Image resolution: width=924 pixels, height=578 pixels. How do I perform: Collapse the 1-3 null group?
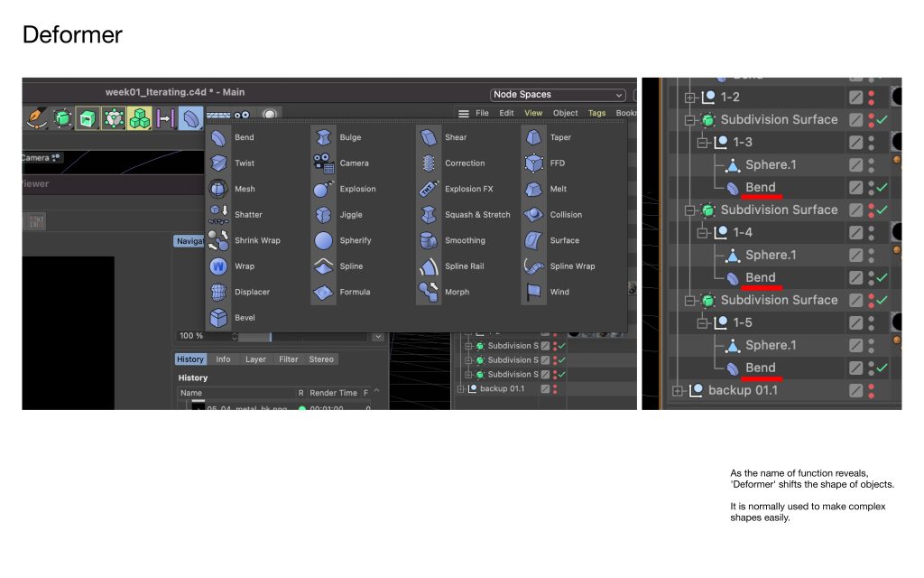706,143
